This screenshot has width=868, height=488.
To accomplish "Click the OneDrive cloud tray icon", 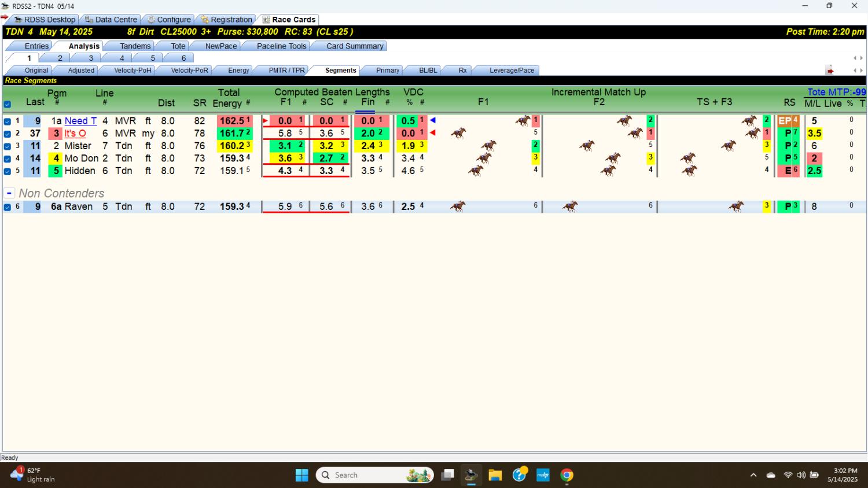I will click(x=771, y=475).
